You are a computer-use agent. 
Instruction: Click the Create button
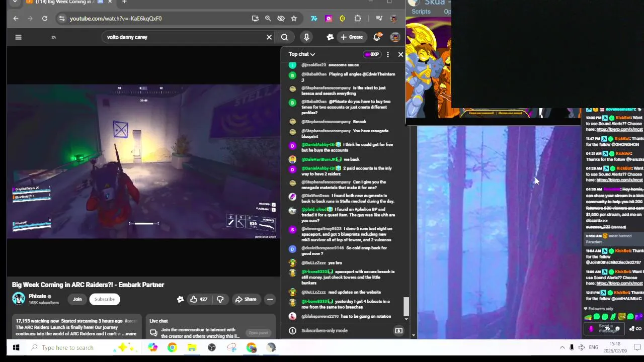pos(351,37)
